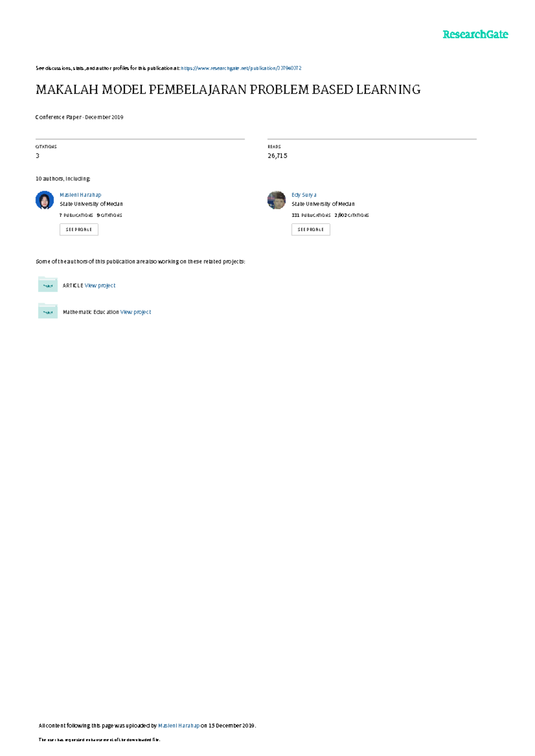Viewport: 535px width, 756px height.
Task: Click Edy Surya's profile avatar
Action: click(276, 200)
